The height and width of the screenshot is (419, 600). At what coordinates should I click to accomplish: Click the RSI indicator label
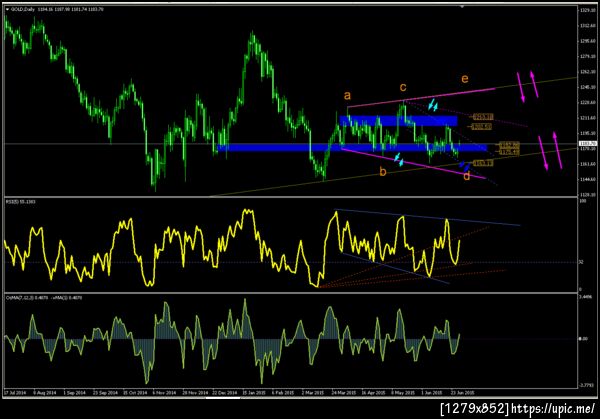pyautogui.click(x=21, y=201)
